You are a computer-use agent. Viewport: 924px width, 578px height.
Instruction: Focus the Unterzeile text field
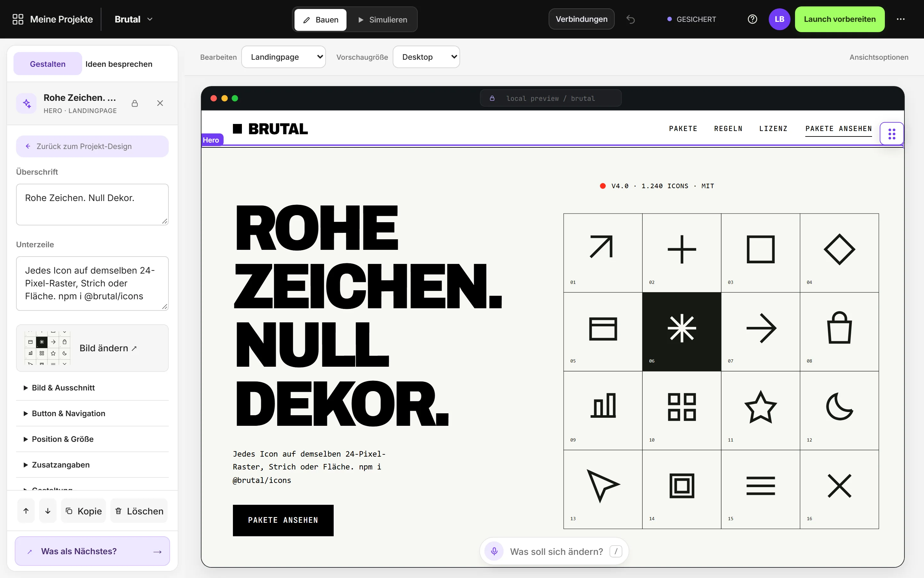(x=92, y=283)
